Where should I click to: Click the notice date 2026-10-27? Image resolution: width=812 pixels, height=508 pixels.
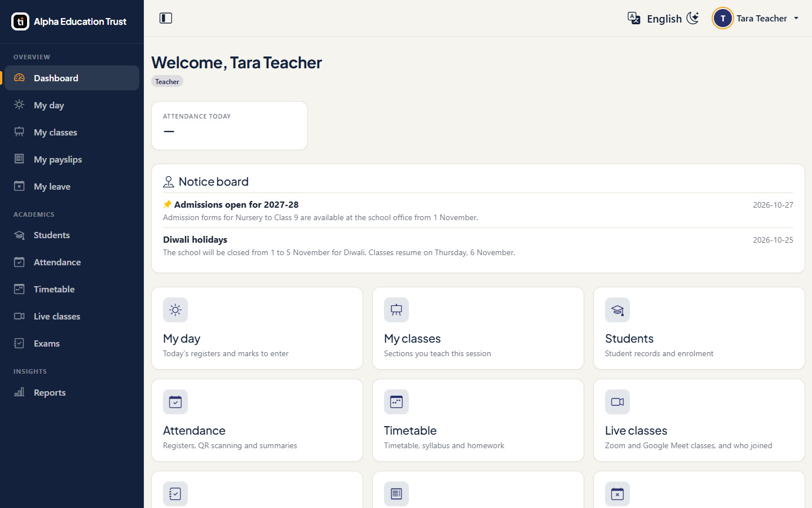pyautogui.click(x=773, y=205)
